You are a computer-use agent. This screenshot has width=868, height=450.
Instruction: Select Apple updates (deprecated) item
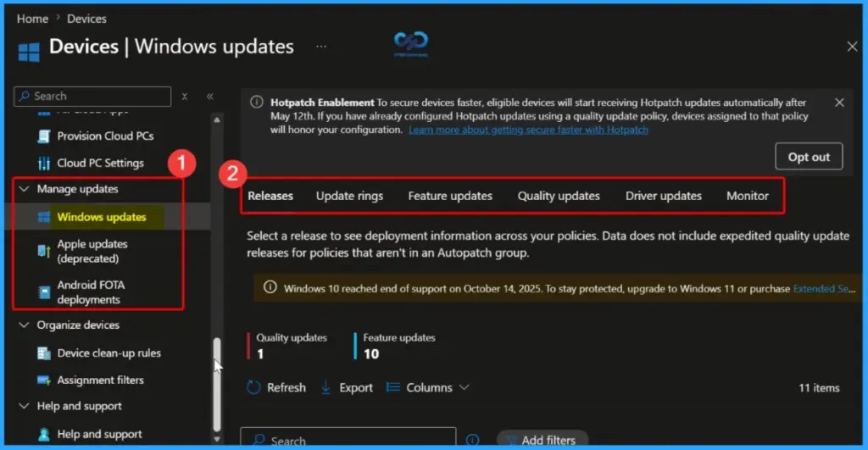pos(92,252)
